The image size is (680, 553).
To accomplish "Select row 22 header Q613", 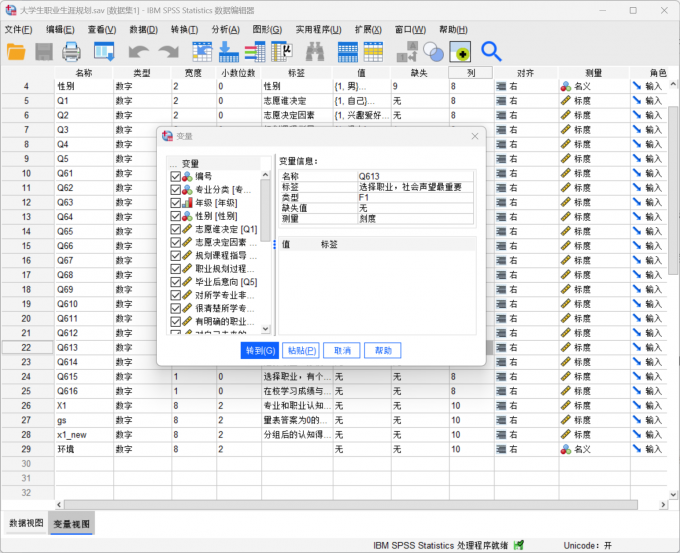I will (x=27, y=347).
